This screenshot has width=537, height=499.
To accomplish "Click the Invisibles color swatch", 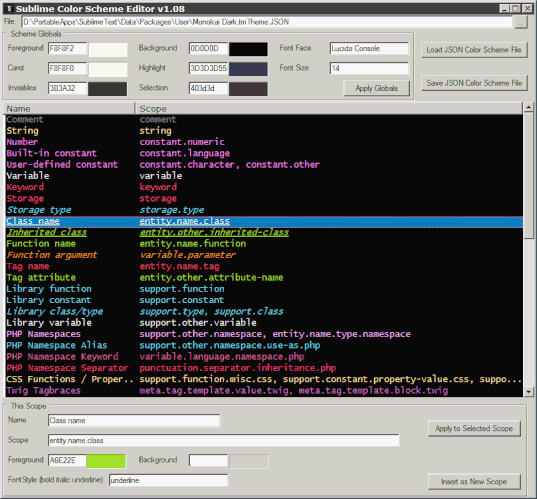I will tap(108, 89).
